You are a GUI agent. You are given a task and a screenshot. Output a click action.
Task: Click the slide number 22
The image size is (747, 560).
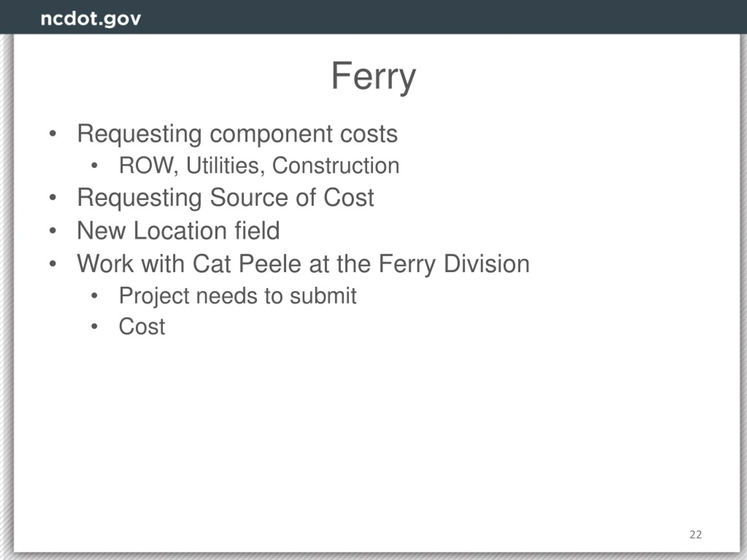click(696, 535)
